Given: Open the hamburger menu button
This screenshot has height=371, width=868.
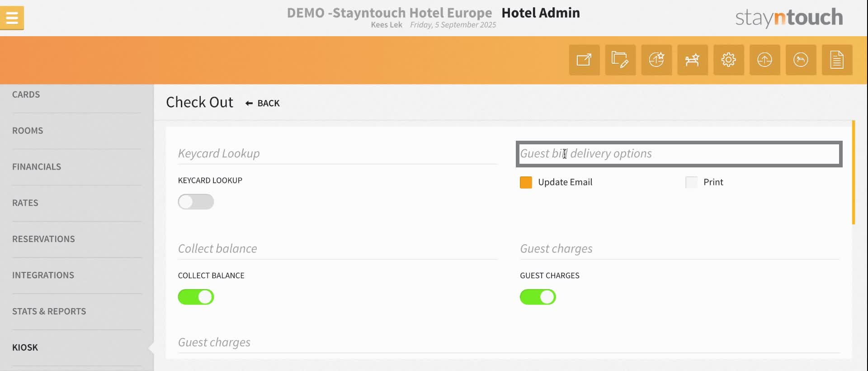Looking at the screenshot, I should pyautogui.click(x=12, y=18).
